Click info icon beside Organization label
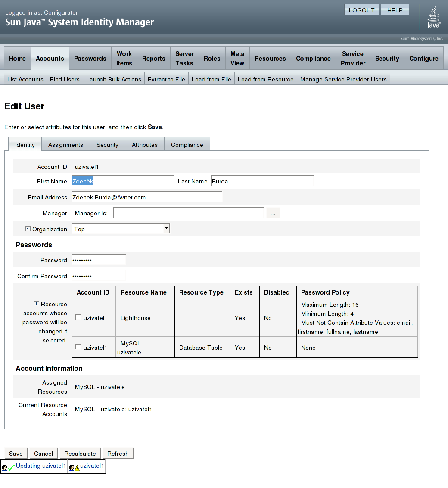 pos(28,229)
